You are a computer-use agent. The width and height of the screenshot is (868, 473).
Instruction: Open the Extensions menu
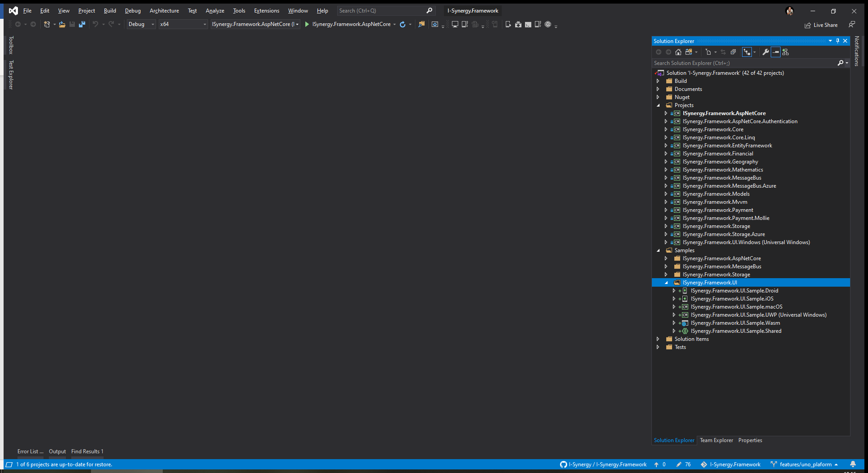[x=266, y=11]
